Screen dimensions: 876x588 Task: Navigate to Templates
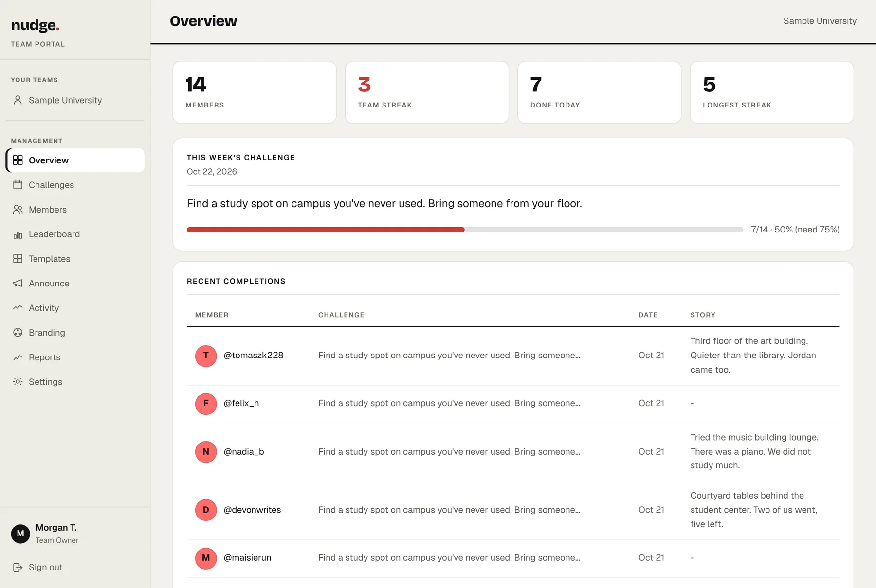coord(75,259)
